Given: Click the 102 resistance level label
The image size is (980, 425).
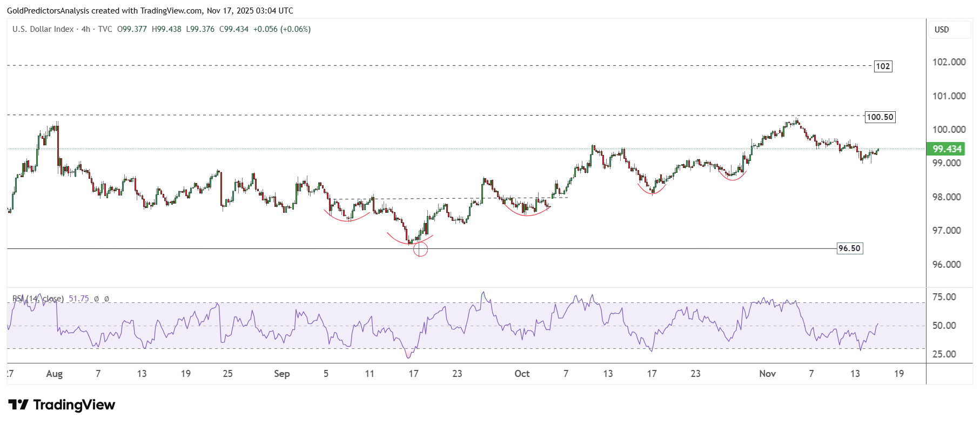Looking at the screenshot, I should click(883, 66).
